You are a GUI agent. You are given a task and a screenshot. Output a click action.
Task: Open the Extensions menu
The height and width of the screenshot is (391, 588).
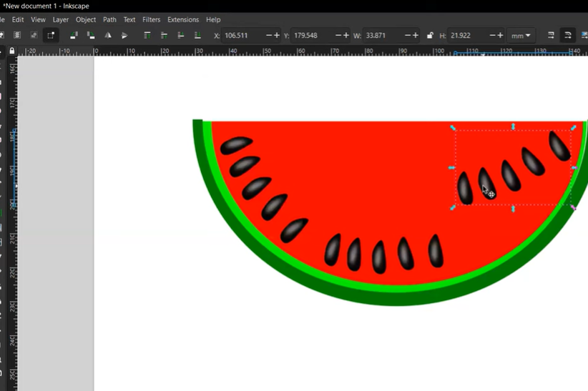click(x=183, y=19)
